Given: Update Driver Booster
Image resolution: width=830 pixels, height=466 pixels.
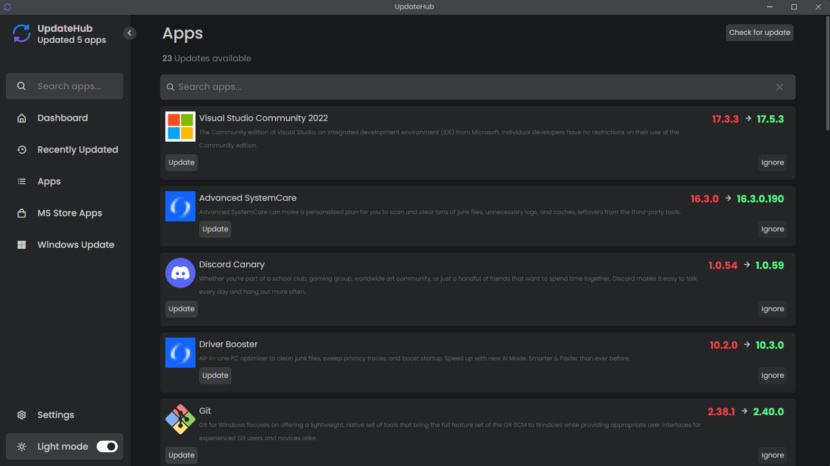Looking at the screenshot, I should pos(215,375).
